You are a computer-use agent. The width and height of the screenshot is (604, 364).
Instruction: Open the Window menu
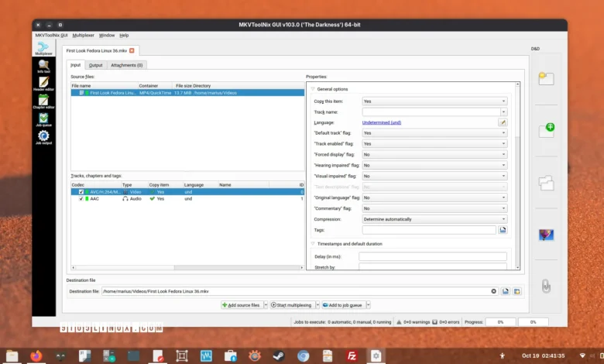click(x=107, y=35)
